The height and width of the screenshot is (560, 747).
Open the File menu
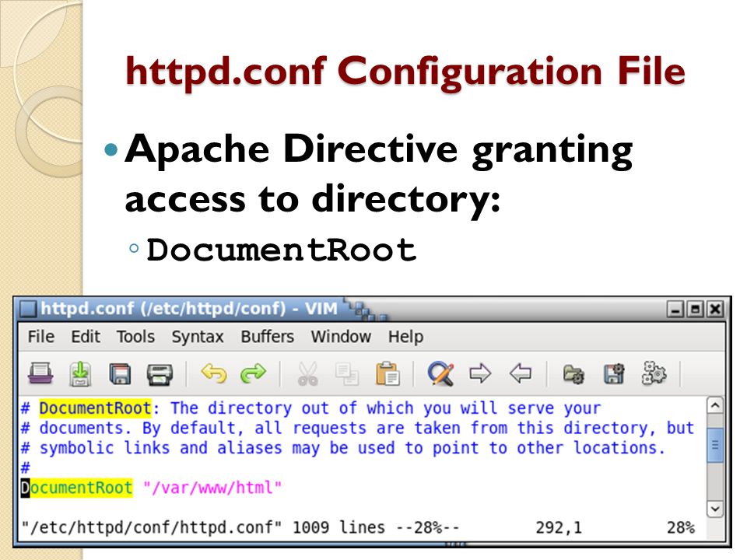(41, 337)
